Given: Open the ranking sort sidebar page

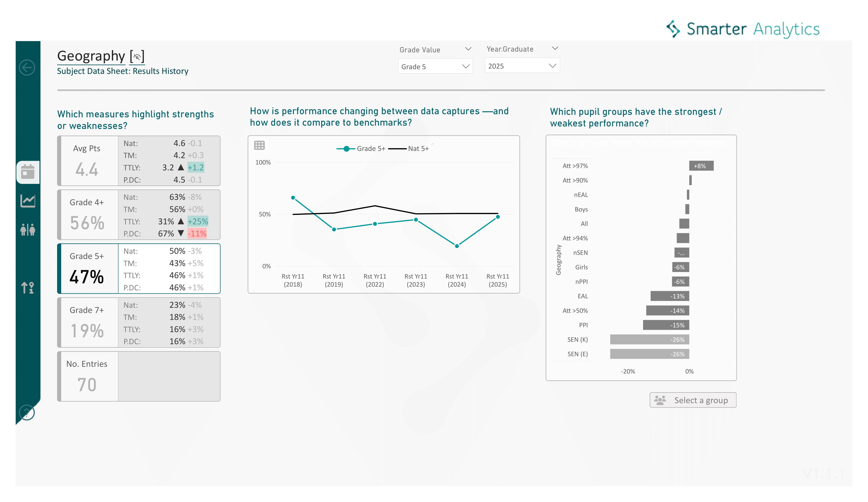Looking at the screenshot, I should pyautogui.click(x=28, y=287).
